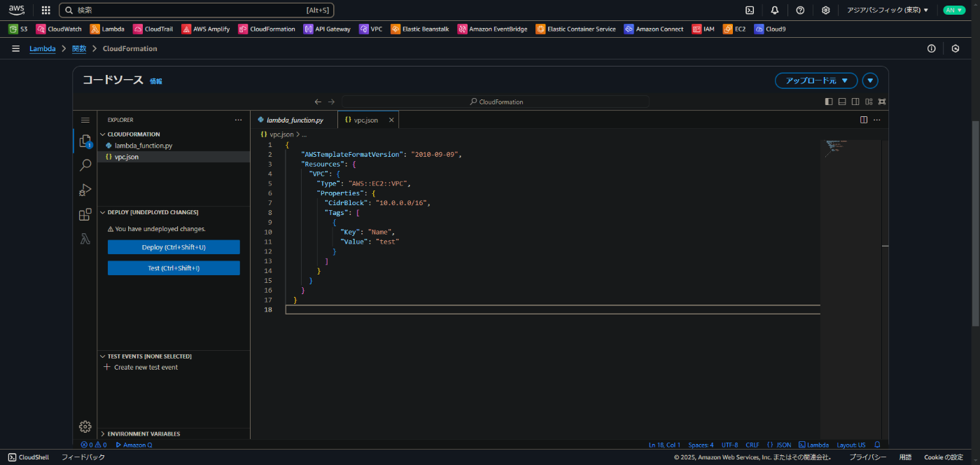Screen dimensions: 980x465
Task: Click the Lambda icon in activity bar
Action: point(85,239)
